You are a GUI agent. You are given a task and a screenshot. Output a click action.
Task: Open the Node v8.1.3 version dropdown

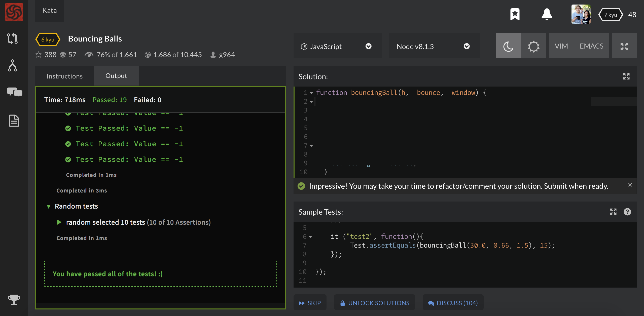click(434, 46)
